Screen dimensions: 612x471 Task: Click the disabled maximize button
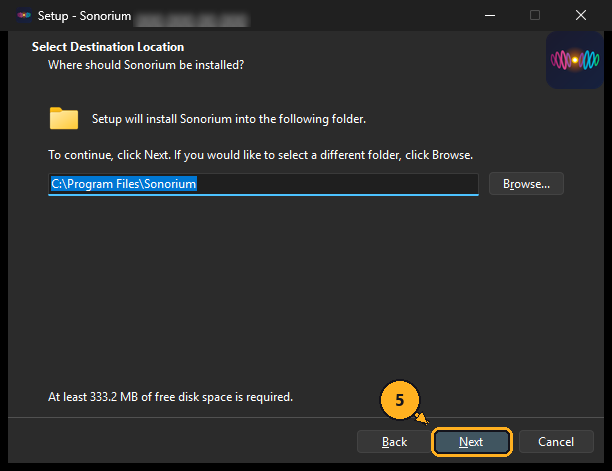(x=535, y=16)
